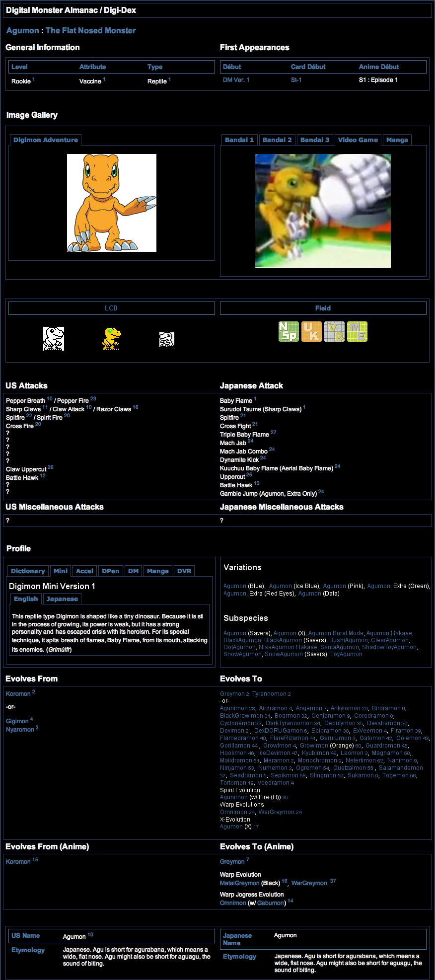Open WarGreymon under Warp Evolutions
Viewport: 435px width, 980px height.
(x=277, y=812)
